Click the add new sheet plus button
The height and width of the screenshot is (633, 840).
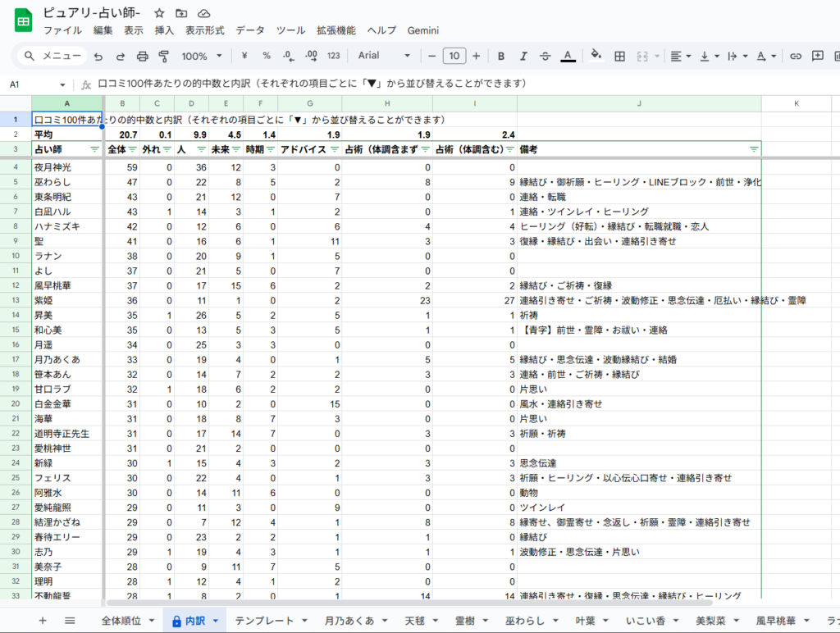point(43,621)
